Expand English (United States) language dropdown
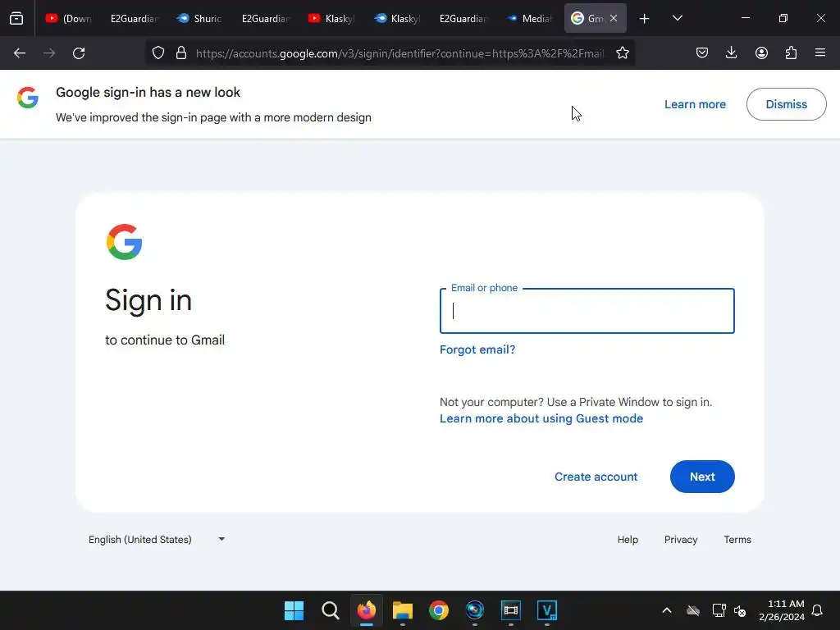This screenshot has height=630, width=840. (157, 540)
